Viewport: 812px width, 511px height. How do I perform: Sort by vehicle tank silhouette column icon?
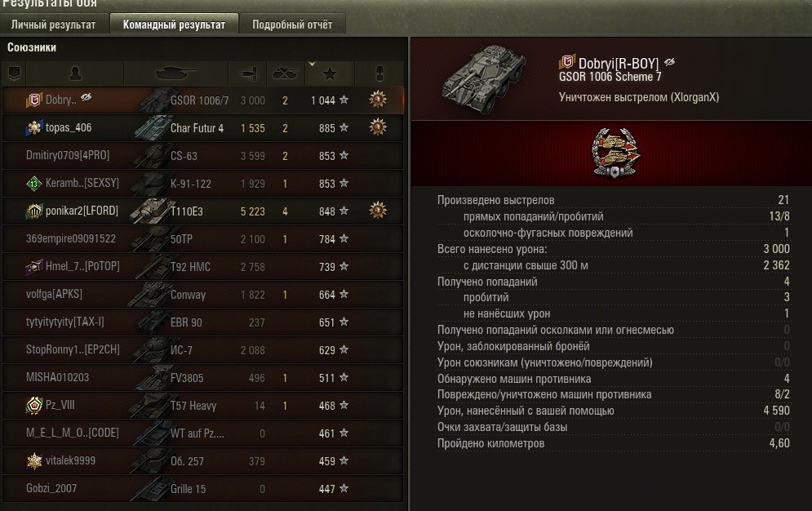(x=176, y=74)
